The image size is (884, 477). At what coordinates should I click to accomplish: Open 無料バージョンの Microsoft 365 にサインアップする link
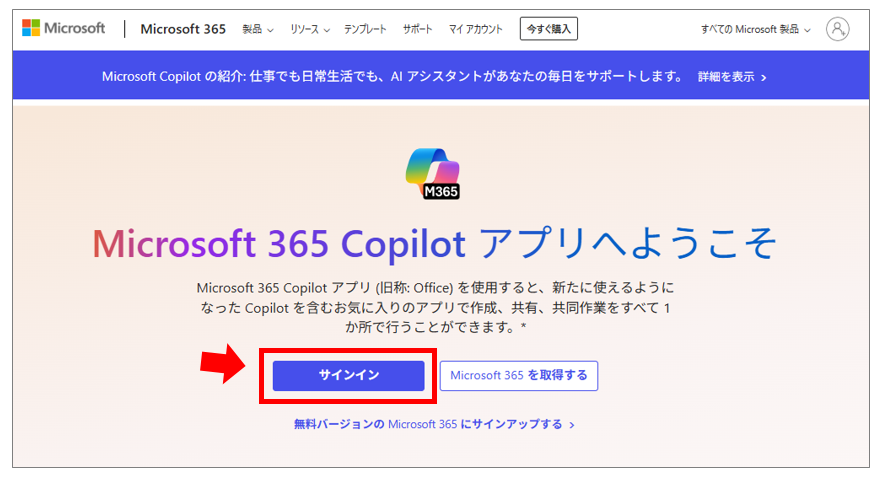pos(434,424)
